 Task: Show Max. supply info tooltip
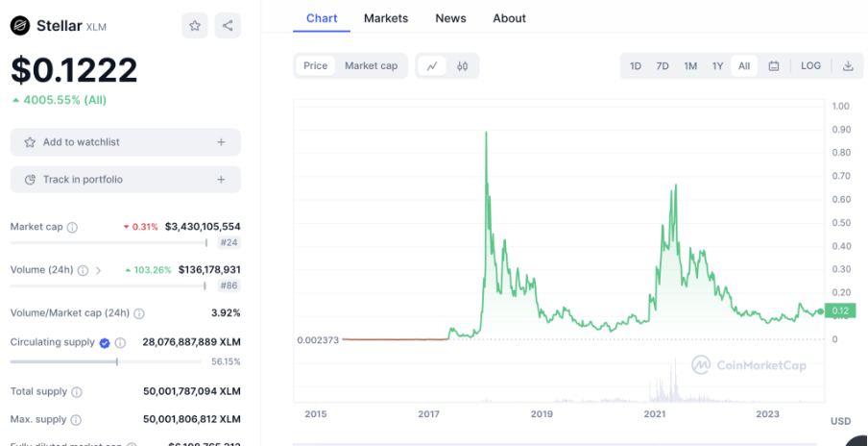tap(77, 420)
